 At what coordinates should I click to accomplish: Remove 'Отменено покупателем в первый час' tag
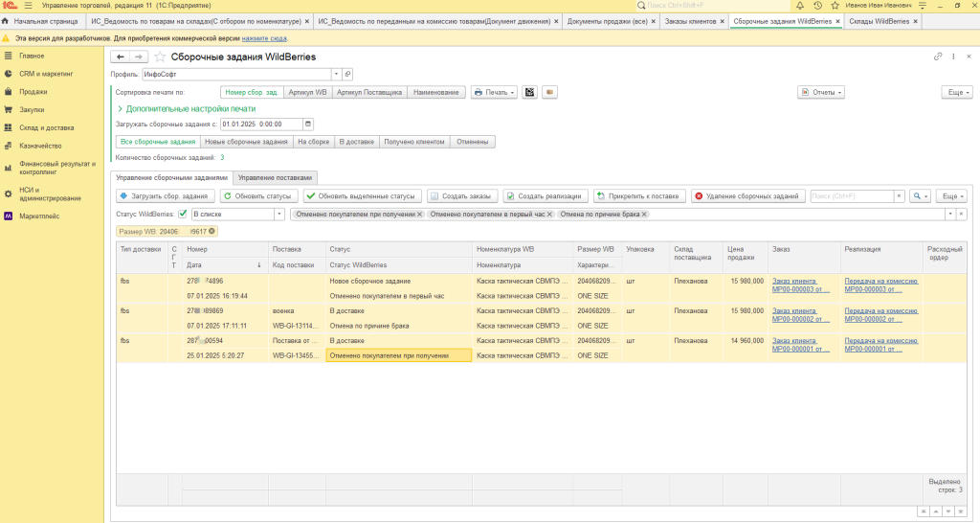tap(549, 214)
